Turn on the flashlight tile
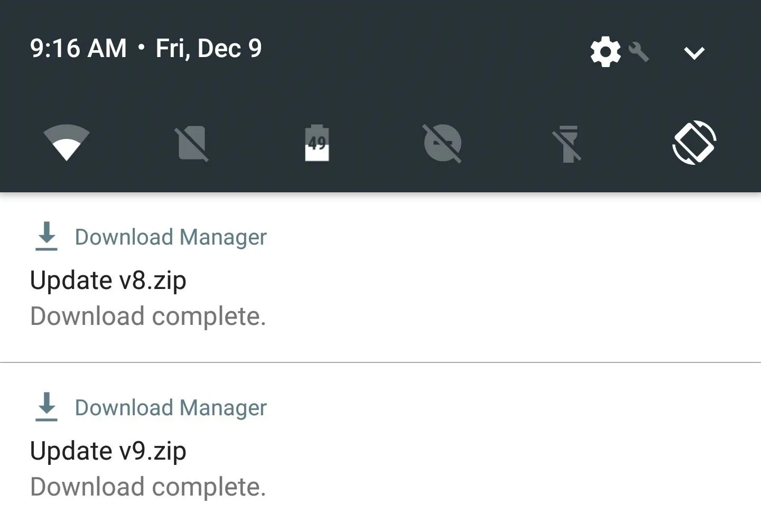This screenshot has width=761, height=532. [x=568, y=143]
